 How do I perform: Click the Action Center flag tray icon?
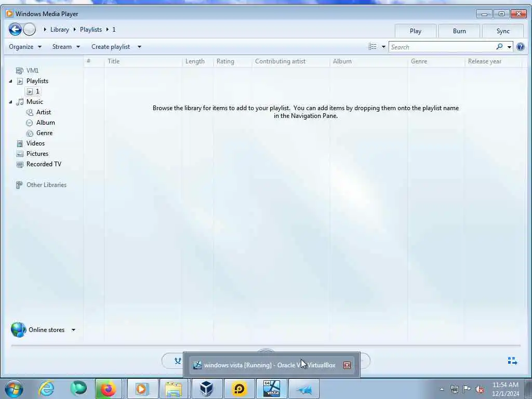[467, 389]
